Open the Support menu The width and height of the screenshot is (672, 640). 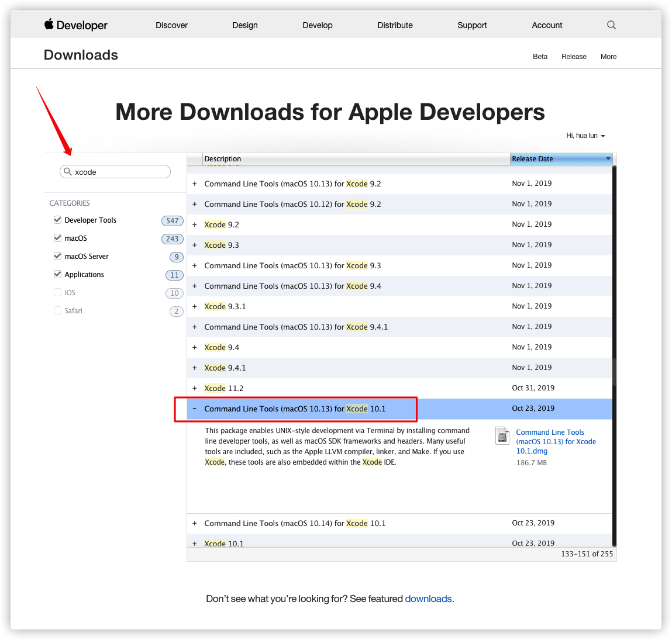[472, 25]
